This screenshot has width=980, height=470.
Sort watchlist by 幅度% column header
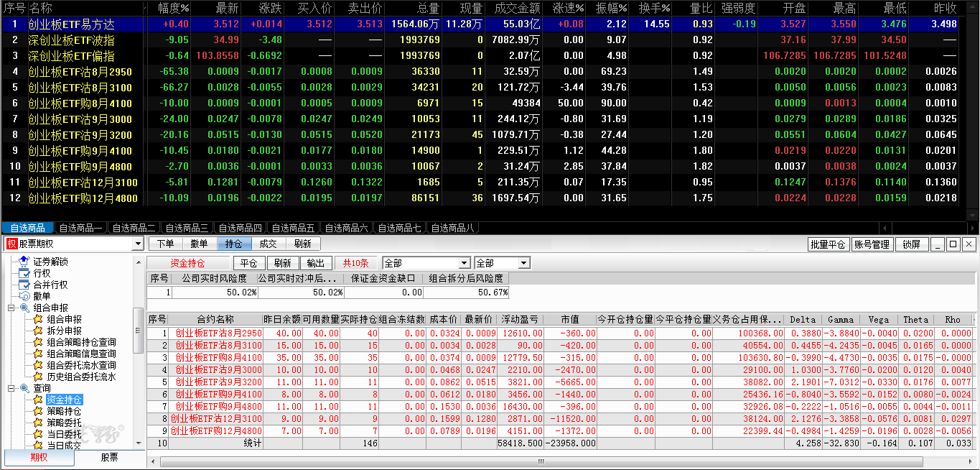pos(171,8)
